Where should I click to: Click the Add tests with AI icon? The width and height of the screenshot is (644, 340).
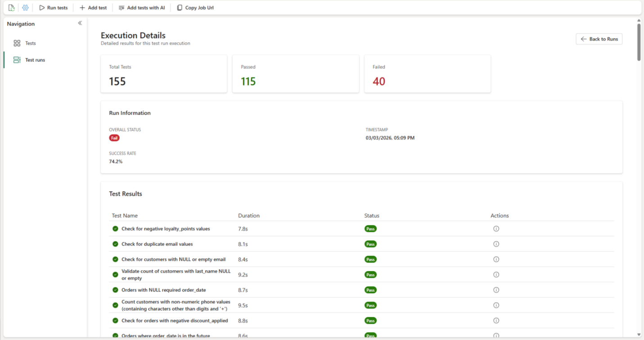click(x=121, y=7)
